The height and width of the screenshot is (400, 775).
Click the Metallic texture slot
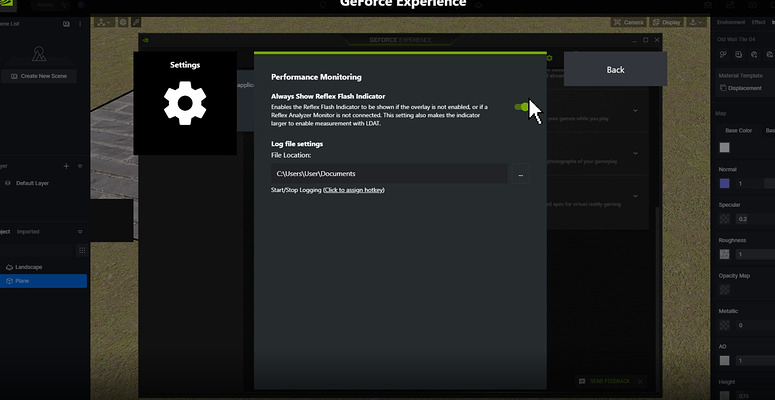point(725,325)
